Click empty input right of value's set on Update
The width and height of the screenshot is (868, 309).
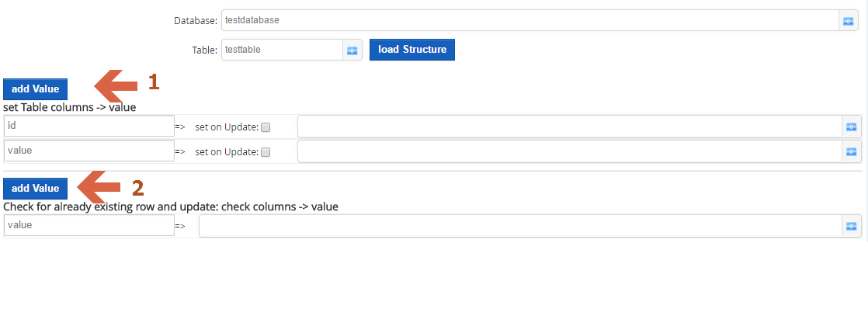pos(570,151)
